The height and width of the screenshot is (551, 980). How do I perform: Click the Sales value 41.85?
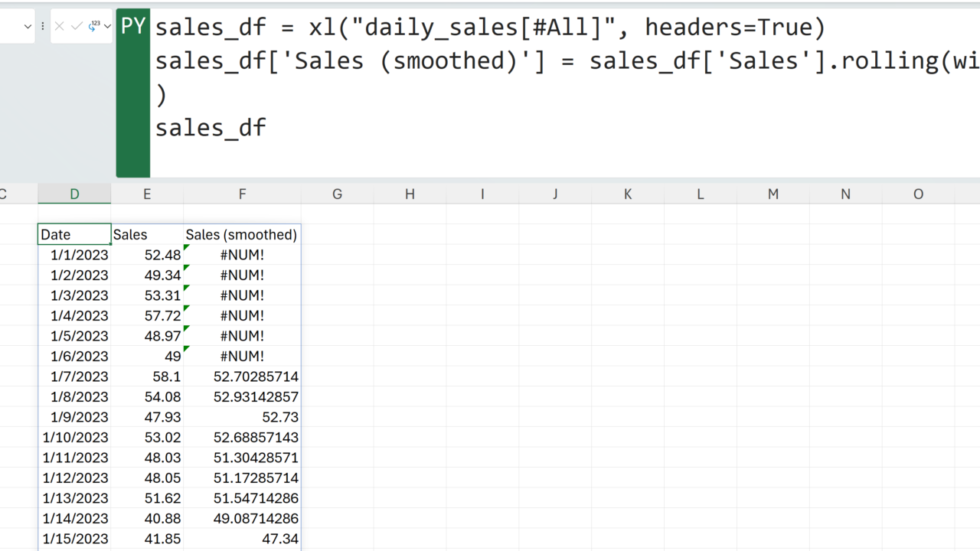click(x=147, y=539)
